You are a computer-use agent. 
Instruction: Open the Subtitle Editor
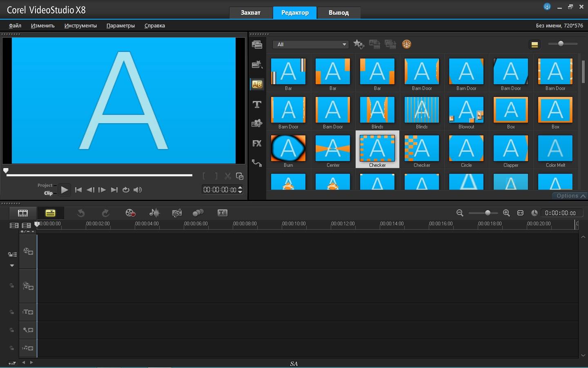pyautogui.click(x=223, y=213)
